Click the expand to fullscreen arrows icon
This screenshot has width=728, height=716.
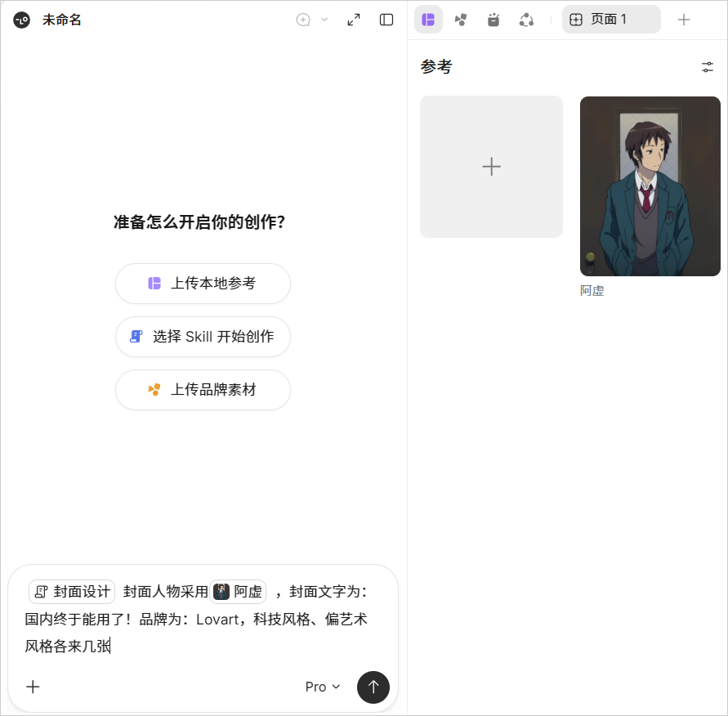click(x=354, y=20)
